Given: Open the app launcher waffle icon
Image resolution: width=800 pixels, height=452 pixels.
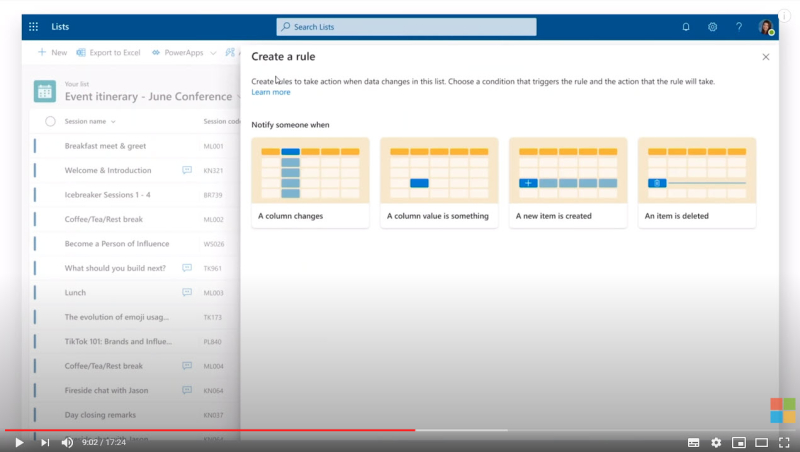Looking at the screenshot, I should pyautogui.click(x=33, y=27).
